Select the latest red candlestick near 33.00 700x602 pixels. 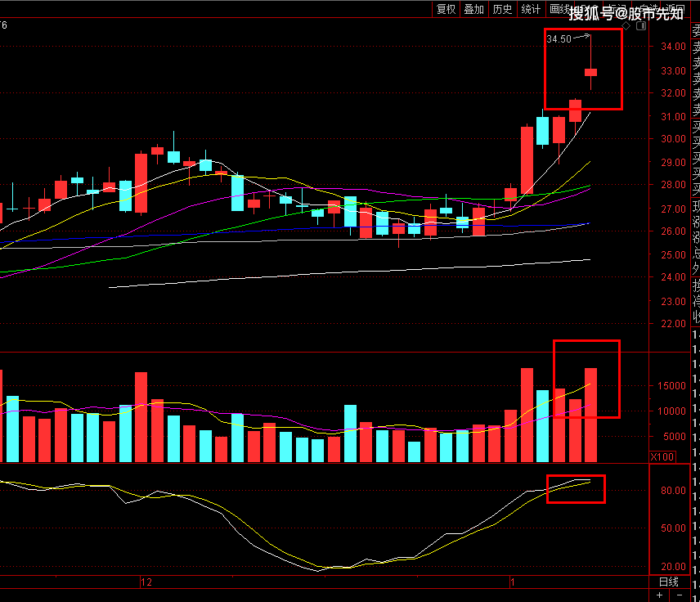[590, 72]
